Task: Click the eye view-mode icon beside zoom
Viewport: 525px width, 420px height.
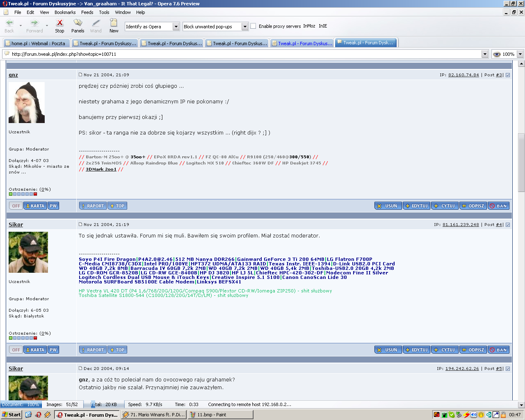Action: (497, 54)
